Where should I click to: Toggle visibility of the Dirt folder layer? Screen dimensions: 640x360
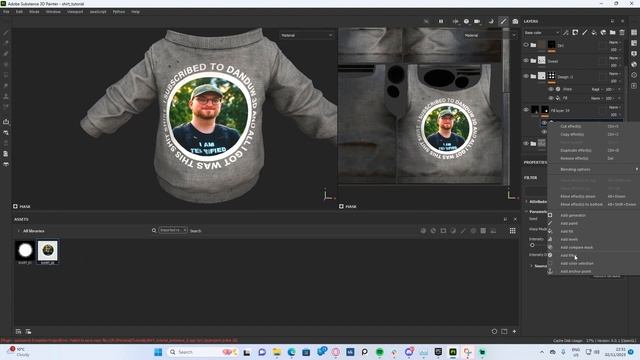[526, 45]
